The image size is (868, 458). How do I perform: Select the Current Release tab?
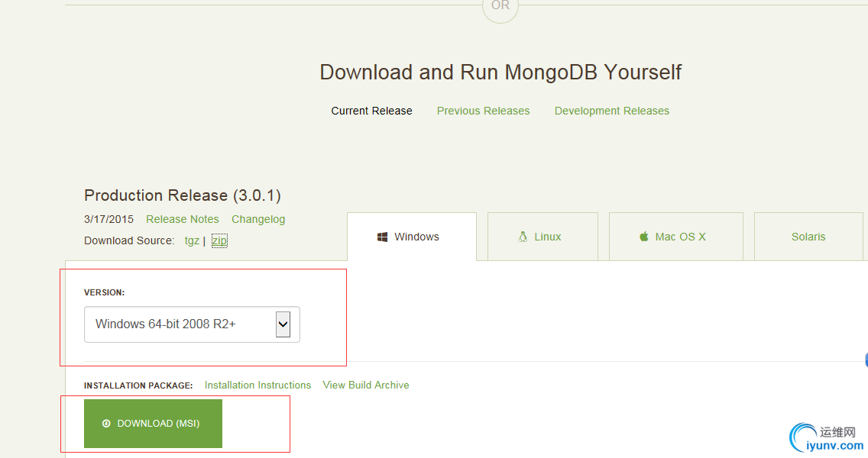click(x=371, y=111)
